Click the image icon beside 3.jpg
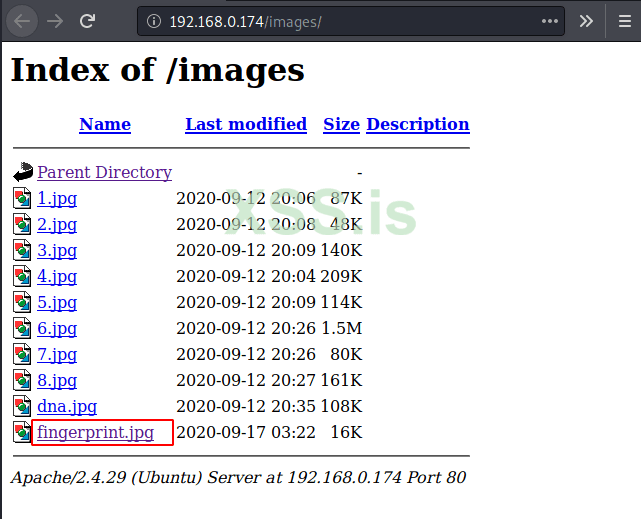The image size is (641, 519). coord(22,250)
